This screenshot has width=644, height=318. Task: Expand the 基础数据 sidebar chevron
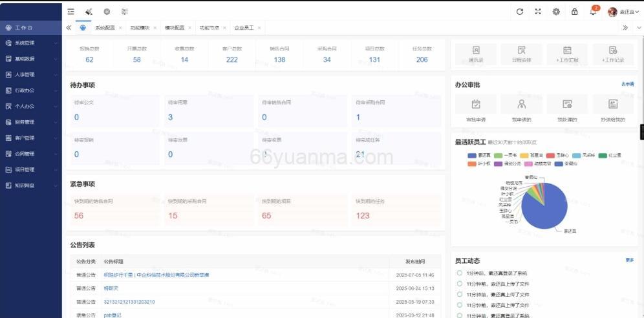[56, 59]
